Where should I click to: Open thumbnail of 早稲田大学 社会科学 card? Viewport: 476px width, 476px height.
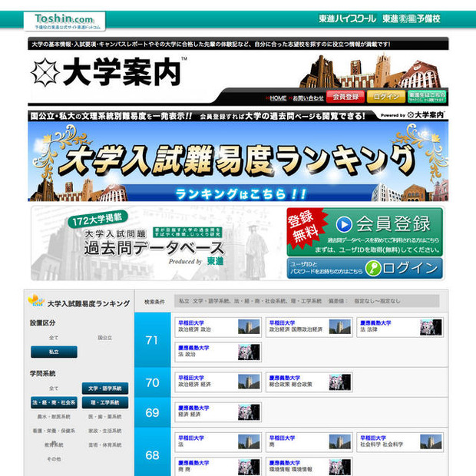pos(431,441)
